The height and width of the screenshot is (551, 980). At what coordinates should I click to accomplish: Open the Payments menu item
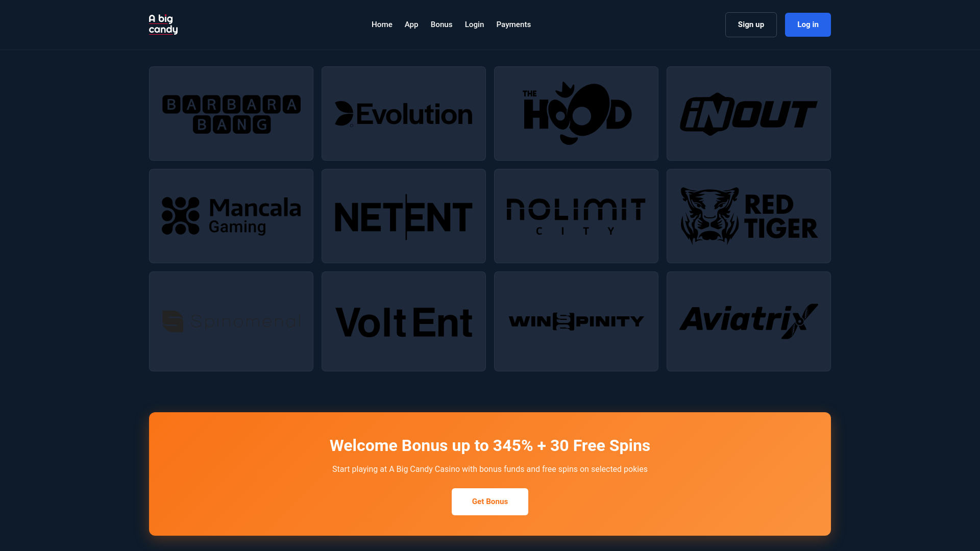pos(513,24)
